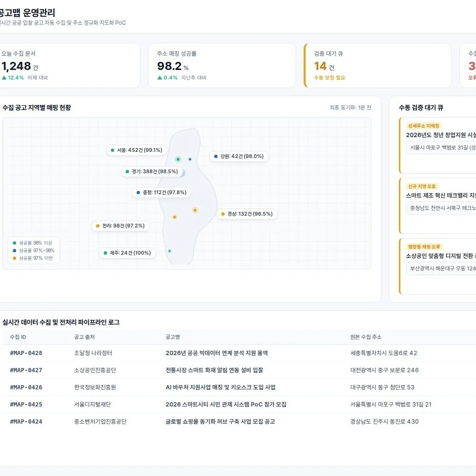Screen dimensions: 476x476
Task: Open notice 전통시장 스마트 화재 알림 연동 설비 입찰
Action: click(x=214, y=370)
